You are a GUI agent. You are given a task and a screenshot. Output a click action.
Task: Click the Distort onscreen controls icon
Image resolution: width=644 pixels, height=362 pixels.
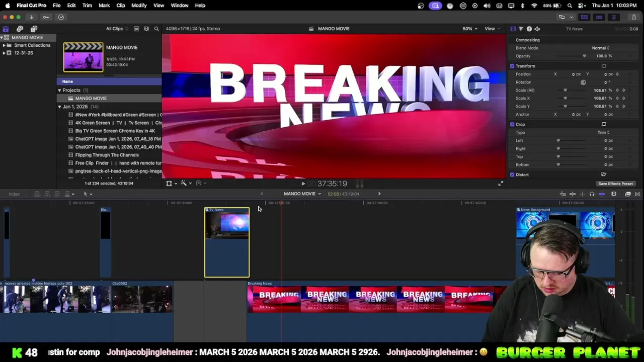604,174
